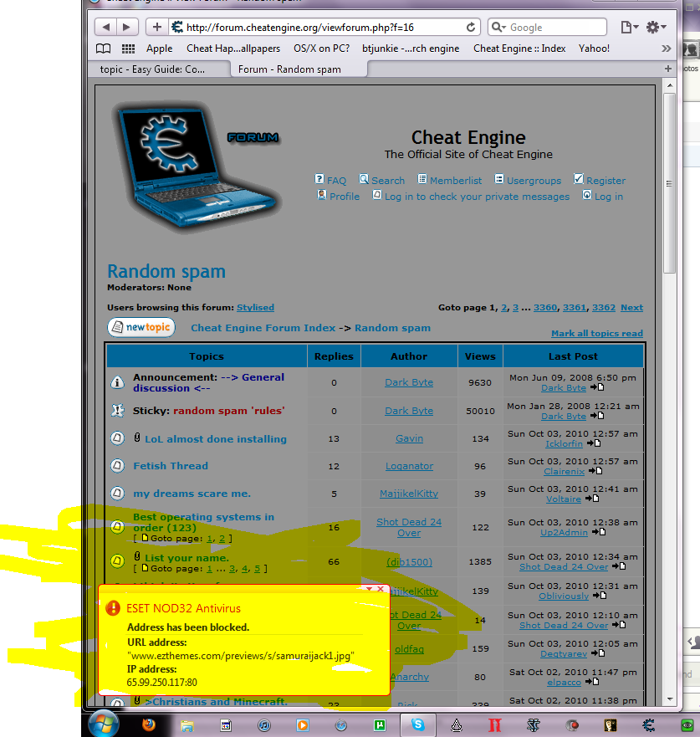Open the OS/X on PC? bookmark
This screenshot has height=737, width=700.
click(x=321, y=49)
